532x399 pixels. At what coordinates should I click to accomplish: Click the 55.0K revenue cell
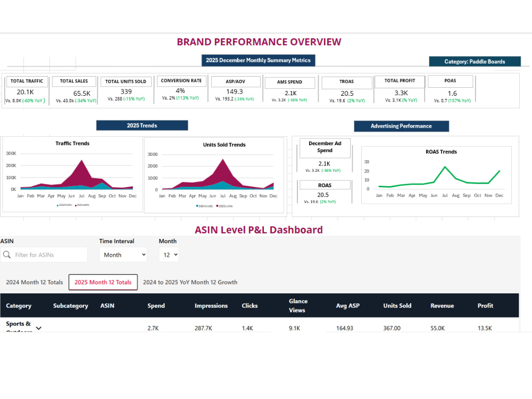(x=437, y=328)
